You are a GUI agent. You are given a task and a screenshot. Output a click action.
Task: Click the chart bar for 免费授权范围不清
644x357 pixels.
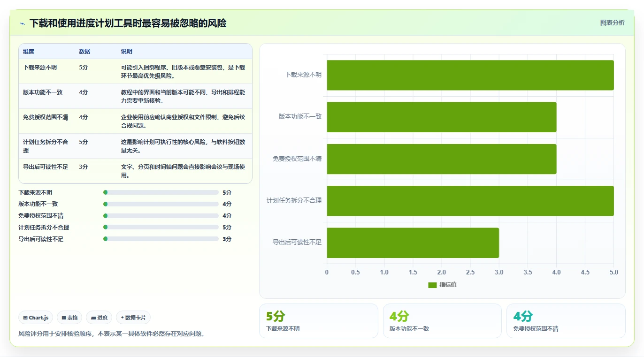click(x=442, y=159)
